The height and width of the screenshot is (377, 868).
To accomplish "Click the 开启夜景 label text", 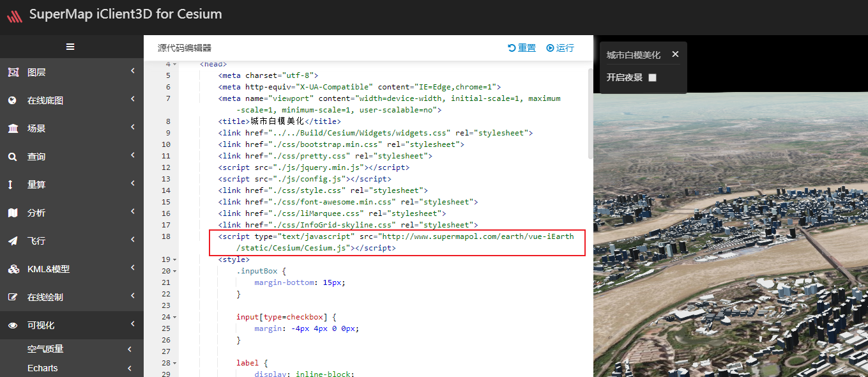I will click(625, 78).
